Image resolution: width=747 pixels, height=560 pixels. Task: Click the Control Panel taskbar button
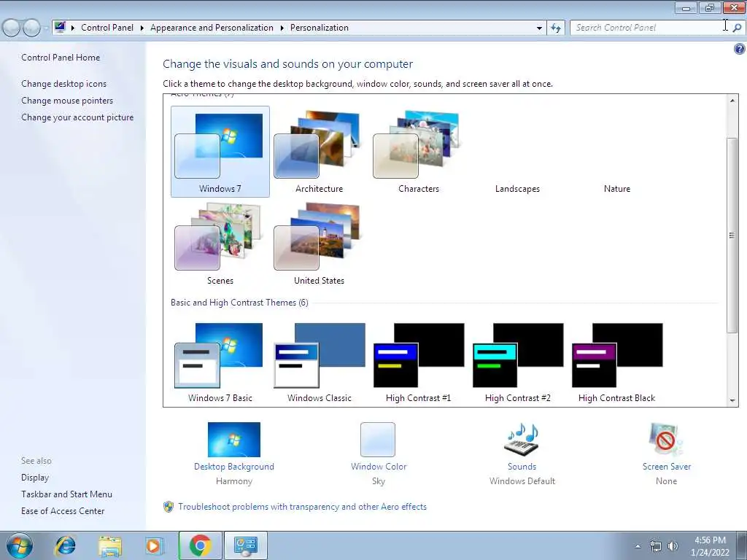[245, 545]
